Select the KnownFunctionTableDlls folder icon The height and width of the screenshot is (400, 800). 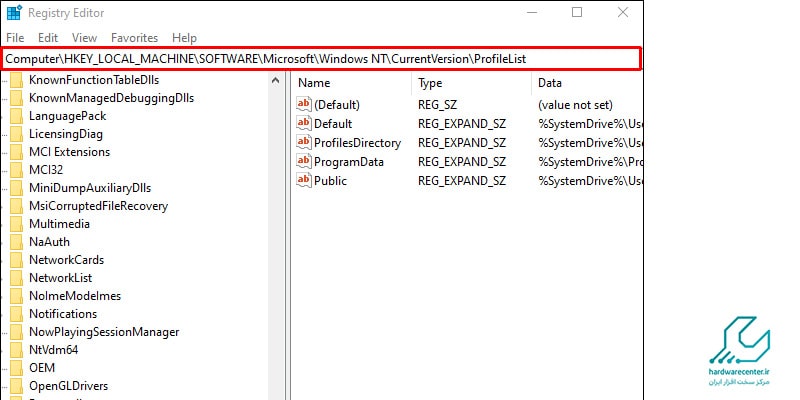17,80
